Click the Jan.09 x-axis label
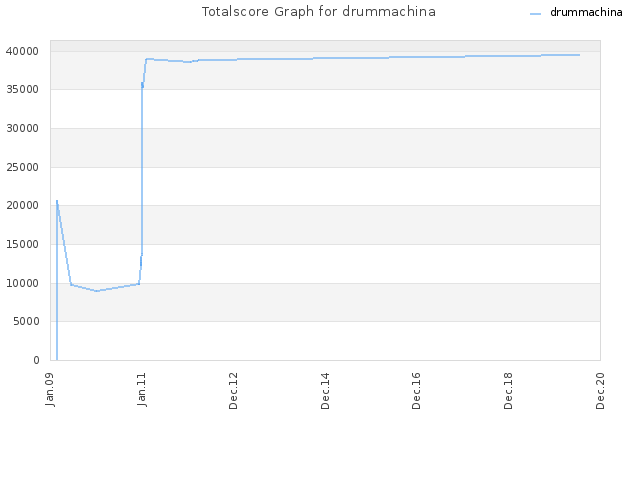Viewport: 640px width, 480px height. coord(50,389)
